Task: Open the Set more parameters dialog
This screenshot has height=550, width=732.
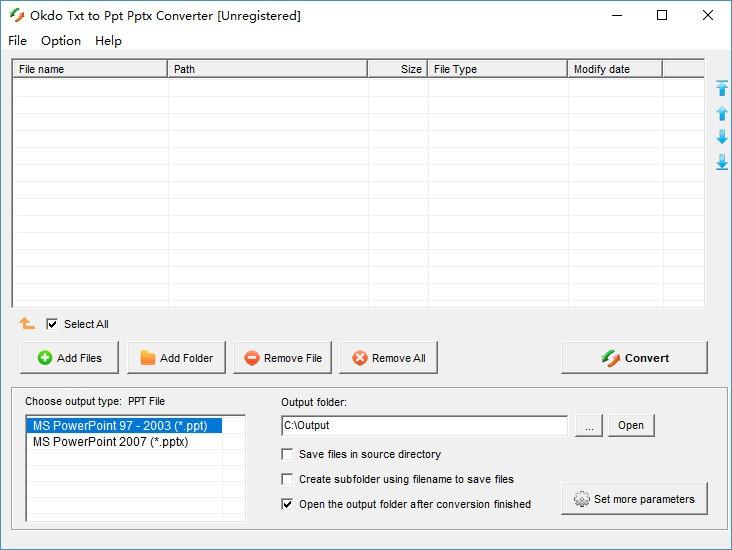Action: (x=634, y=499)
